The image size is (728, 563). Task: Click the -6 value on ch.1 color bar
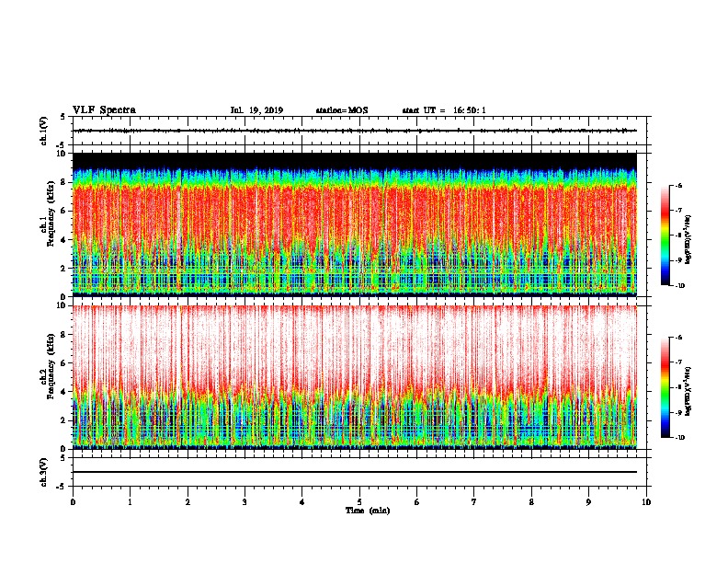(x=678, y=185)
